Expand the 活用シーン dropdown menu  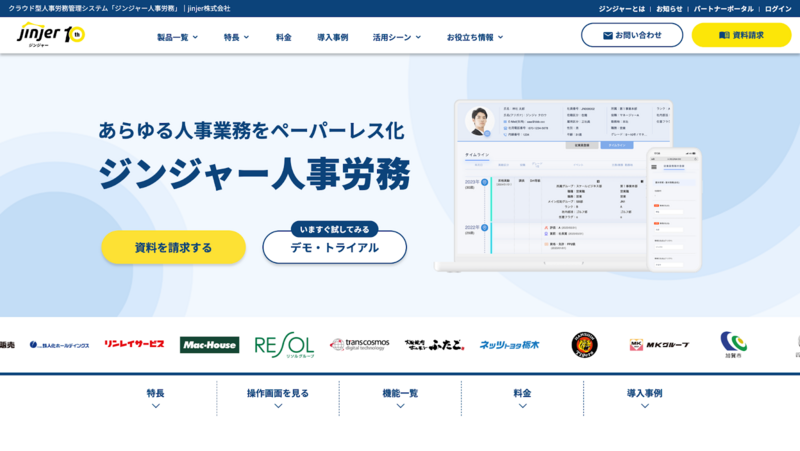pos(397,37)
